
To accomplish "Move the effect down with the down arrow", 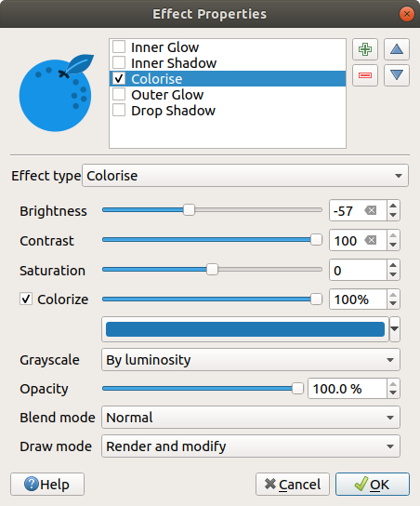I will click(397, 75).
